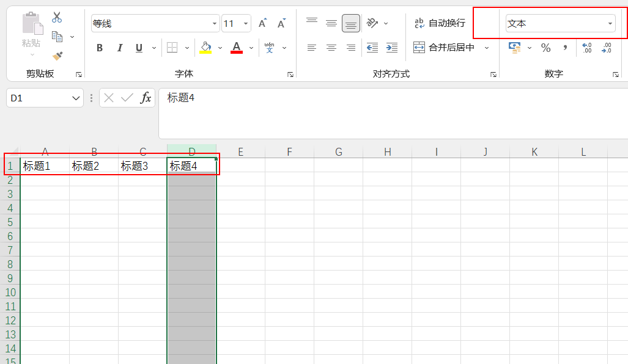Cancel entry with the X icon
The height and width of the screenshot is (364, 628).
(109, 98)
